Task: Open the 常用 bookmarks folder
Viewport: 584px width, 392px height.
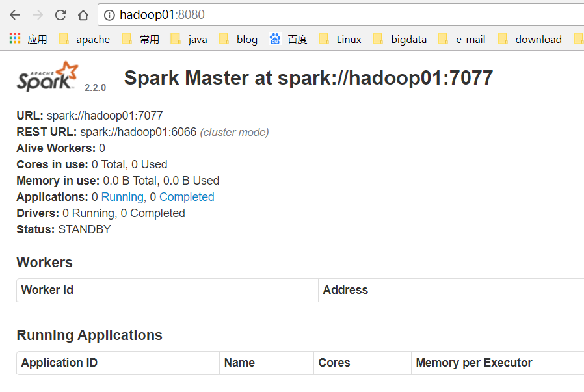Action: pyautogui.click(x=139, y=39)
